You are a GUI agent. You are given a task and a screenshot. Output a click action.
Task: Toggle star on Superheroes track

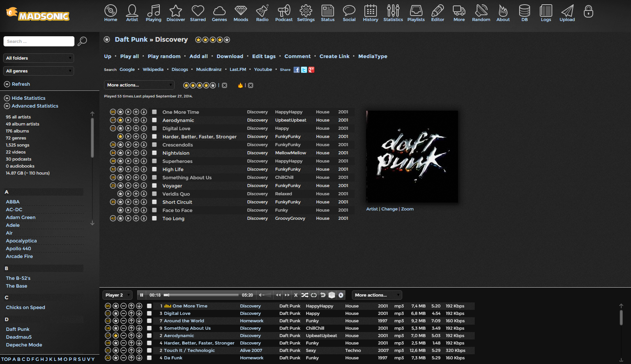click(x=120, y=161)
